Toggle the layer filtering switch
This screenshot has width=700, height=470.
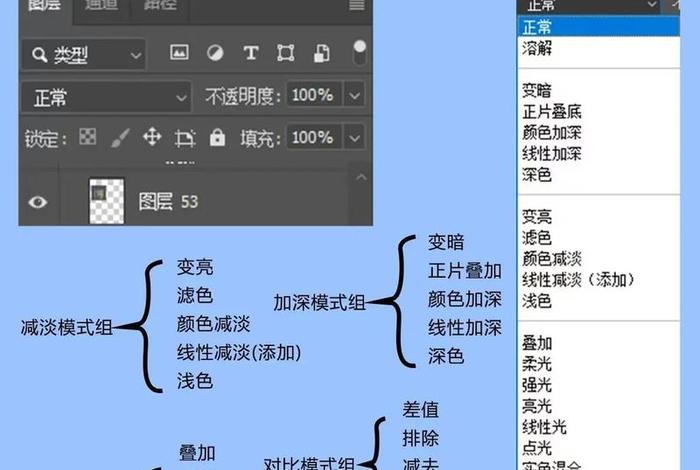pos(359,53)
